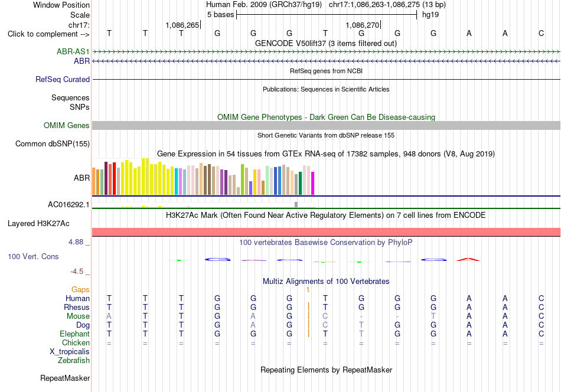Click 'Publications: Sequences in Scientific Articles' title
Image resolution: width=561 pixels, height=392 pixels.
(326, 89)
